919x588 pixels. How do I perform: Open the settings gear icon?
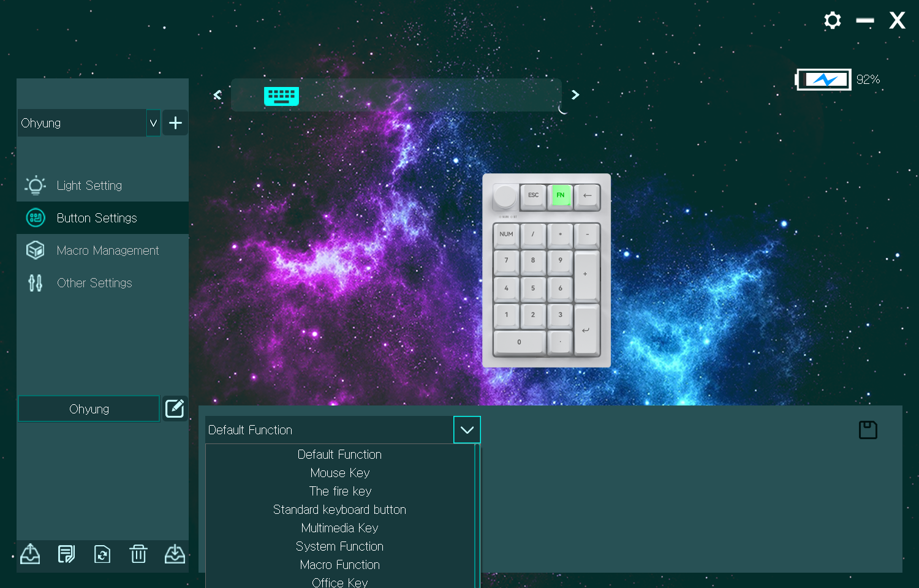(x=832, y=21)
